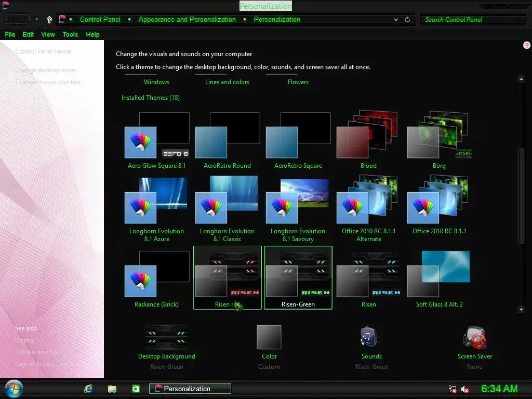This screenshot has width=532, height=399.
Task: Click scroll up arrow of themes list
Action: 522,79
